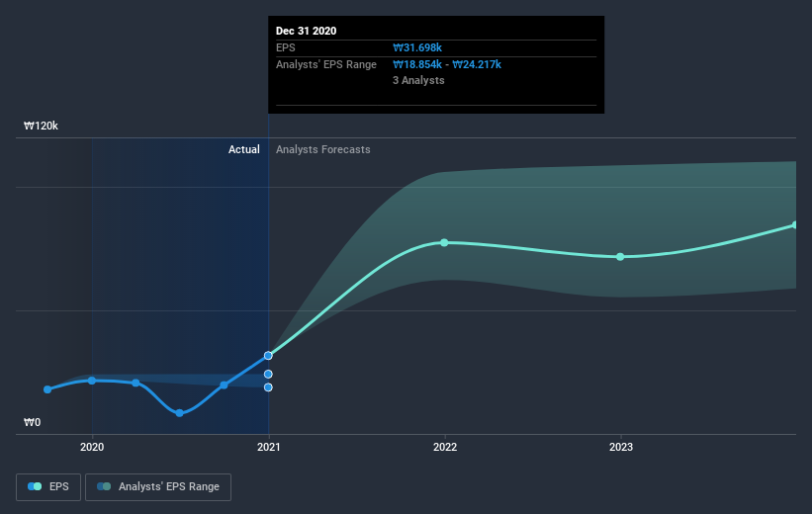Click the ₩18.854k range low value
812x514 pixels.
[417, 64]
